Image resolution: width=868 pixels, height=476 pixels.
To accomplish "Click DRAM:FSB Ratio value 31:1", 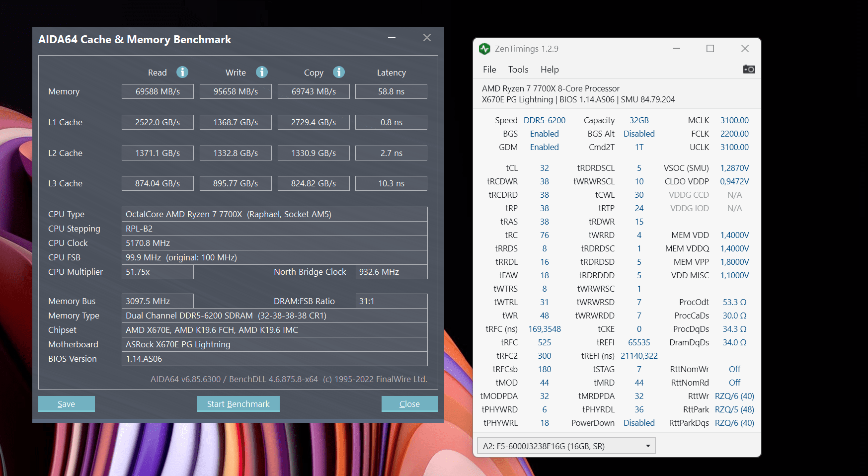I will (392, 301).
